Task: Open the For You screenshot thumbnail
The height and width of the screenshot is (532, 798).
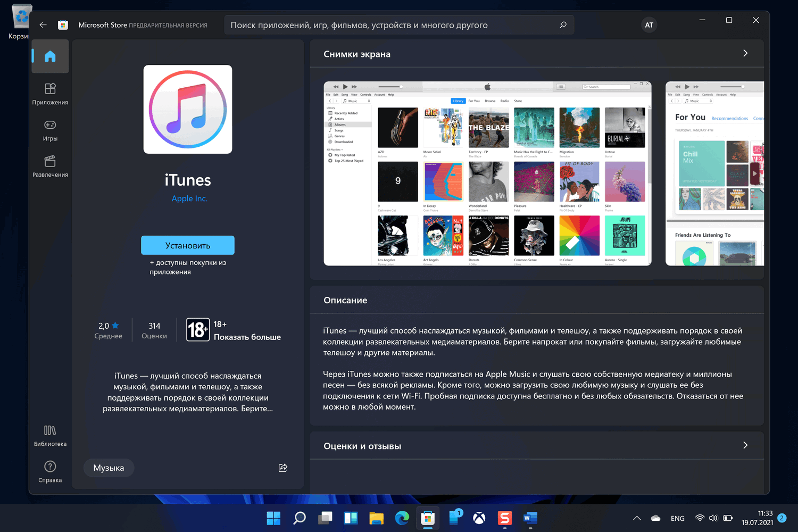Action: coord(714,173)
